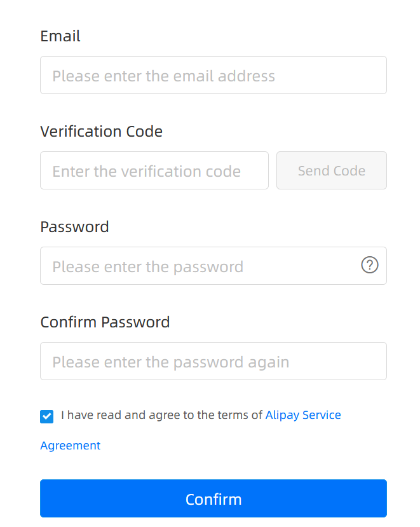Click the Confirm Password label
The width and height of the screenshot is (420, 527).
(x=105, y=322)
